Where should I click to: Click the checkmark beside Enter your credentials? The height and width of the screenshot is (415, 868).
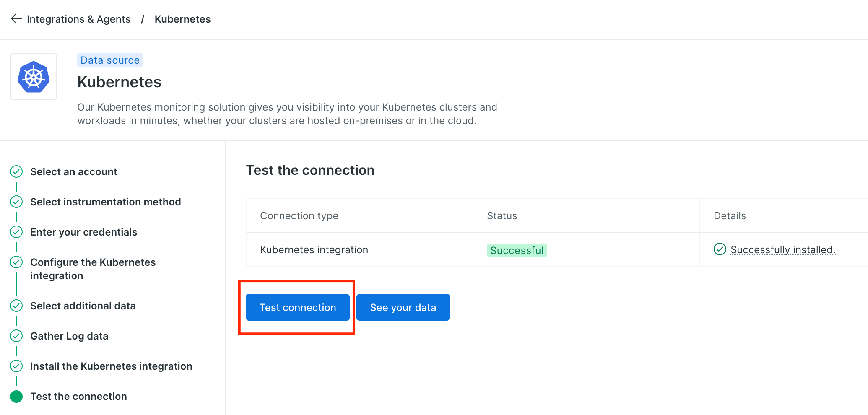[16, 232]
